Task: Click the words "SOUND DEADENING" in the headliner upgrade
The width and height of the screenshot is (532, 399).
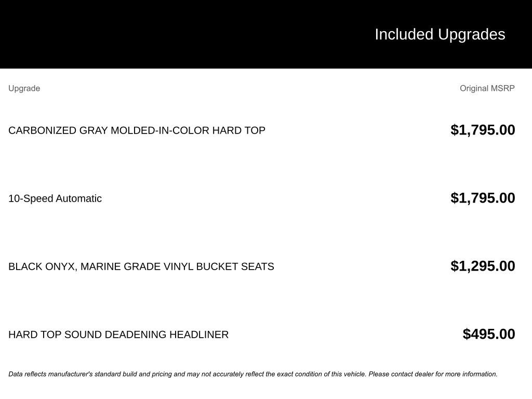Action: point(115,335)
